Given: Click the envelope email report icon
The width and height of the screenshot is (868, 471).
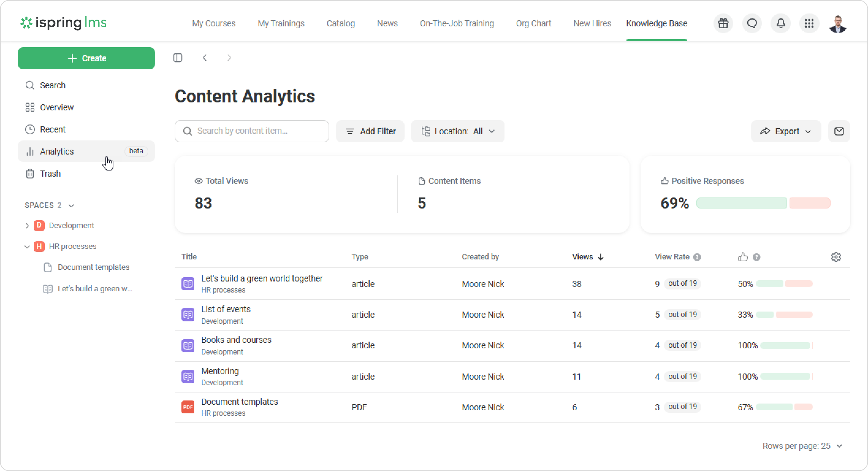Looking at the screenshot, I should click(839, 131).
